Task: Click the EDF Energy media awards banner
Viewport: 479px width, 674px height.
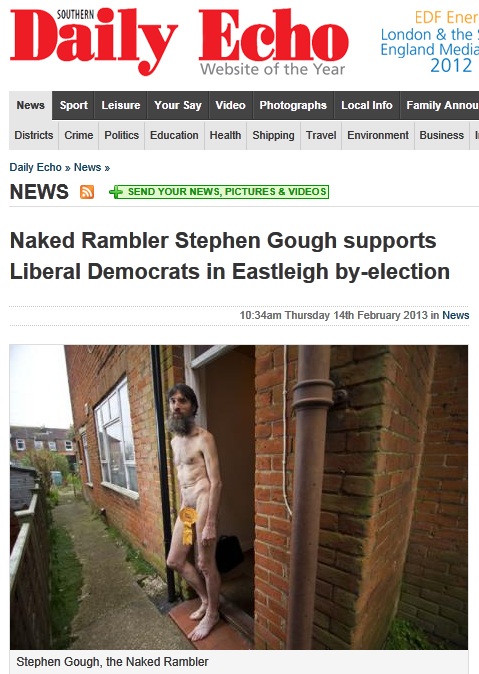Action: tap(430, 42)
